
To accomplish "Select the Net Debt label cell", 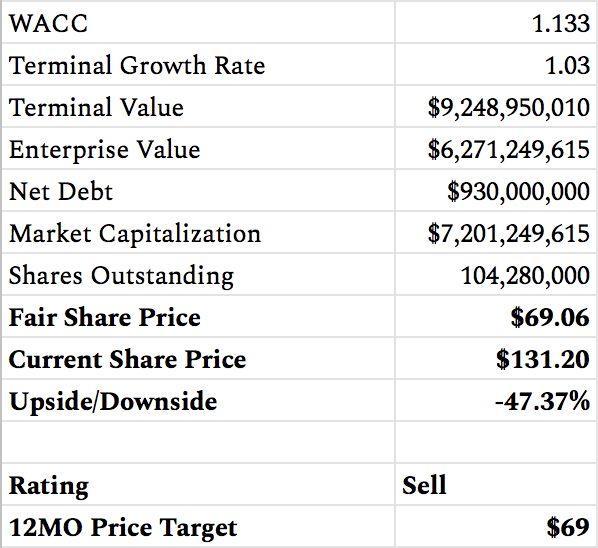I will pyautogui.click(x=198, y=190).
